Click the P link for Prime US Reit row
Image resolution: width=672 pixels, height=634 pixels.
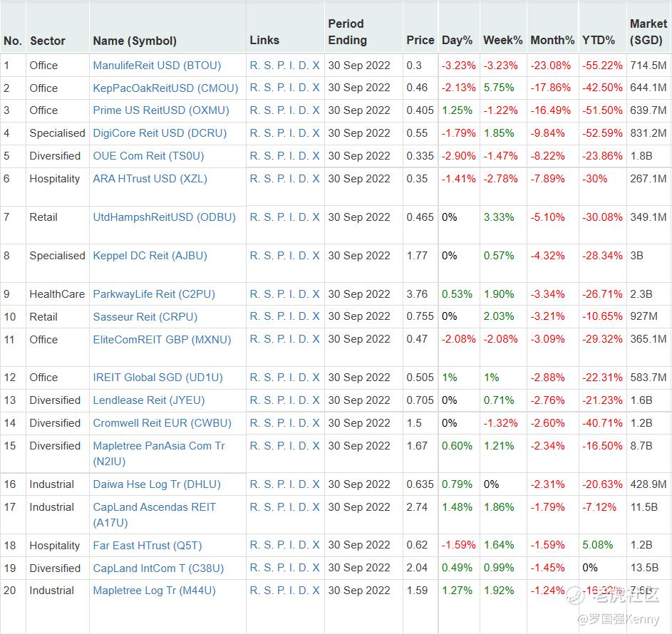pyautogui.click(x=281, y=110)
